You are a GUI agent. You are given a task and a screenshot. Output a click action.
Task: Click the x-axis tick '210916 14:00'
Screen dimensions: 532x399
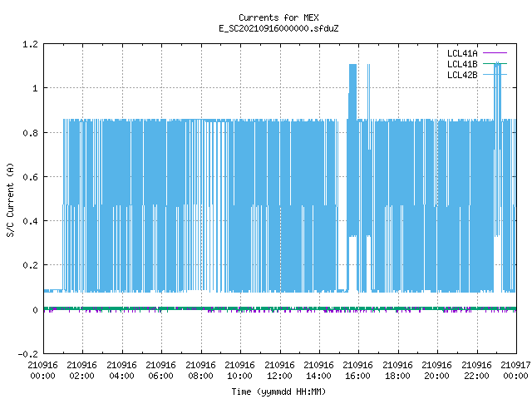tap(318, 371)
